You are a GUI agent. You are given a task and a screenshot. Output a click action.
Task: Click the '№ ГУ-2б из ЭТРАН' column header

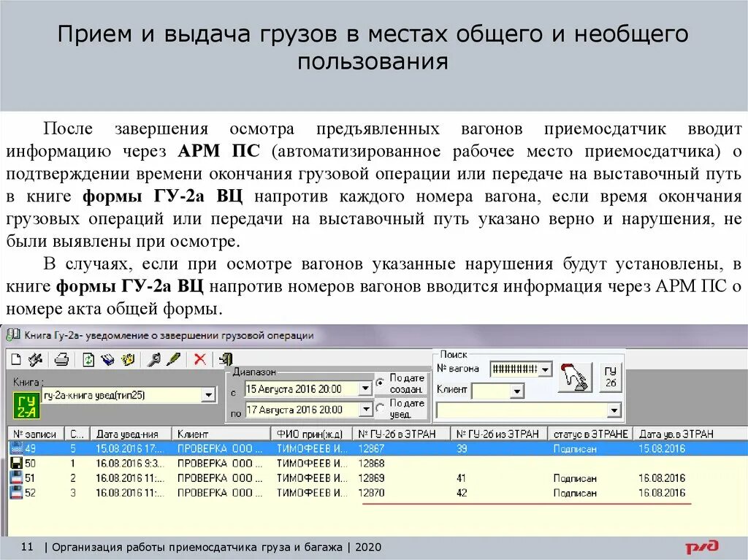click(499, 434)
